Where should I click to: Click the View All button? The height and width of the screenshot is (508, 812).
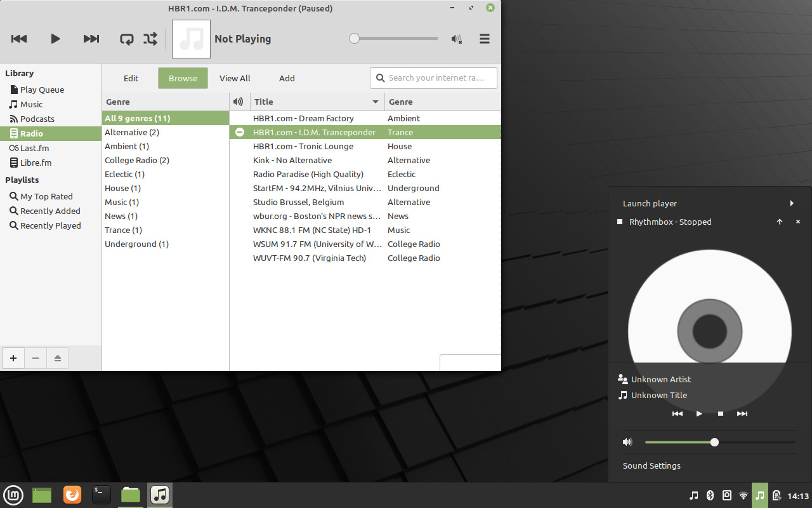click(x=235, y=78)
